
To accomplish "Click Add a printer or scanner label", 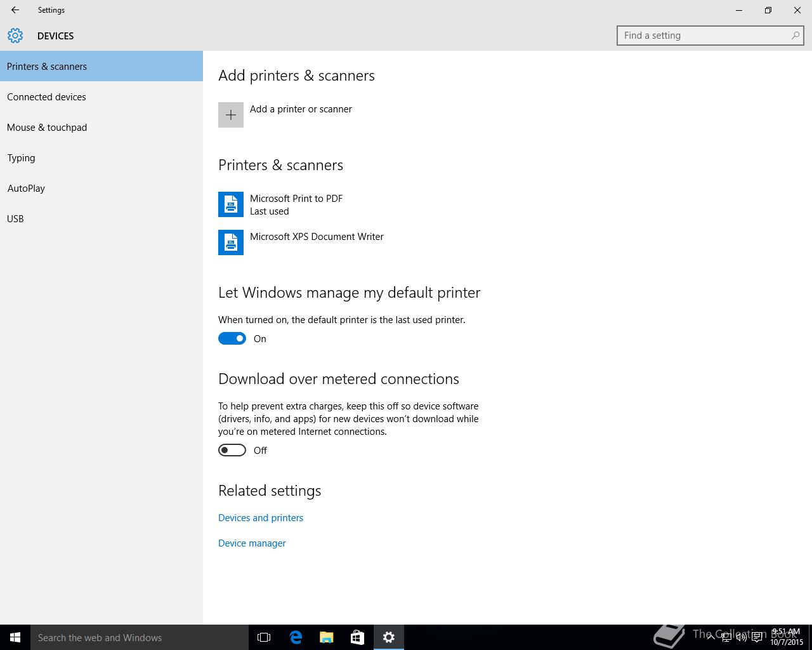I will (301, 109).
